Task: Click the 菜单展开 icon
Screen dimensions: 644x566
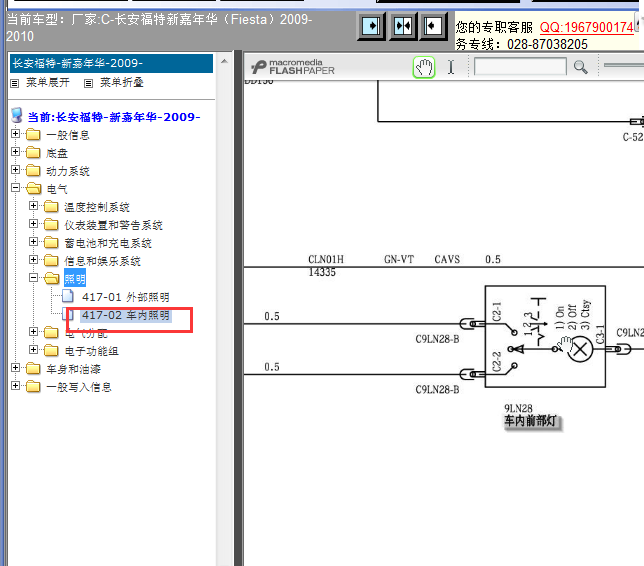Action: pyautogui.click(x=15, y=83)
